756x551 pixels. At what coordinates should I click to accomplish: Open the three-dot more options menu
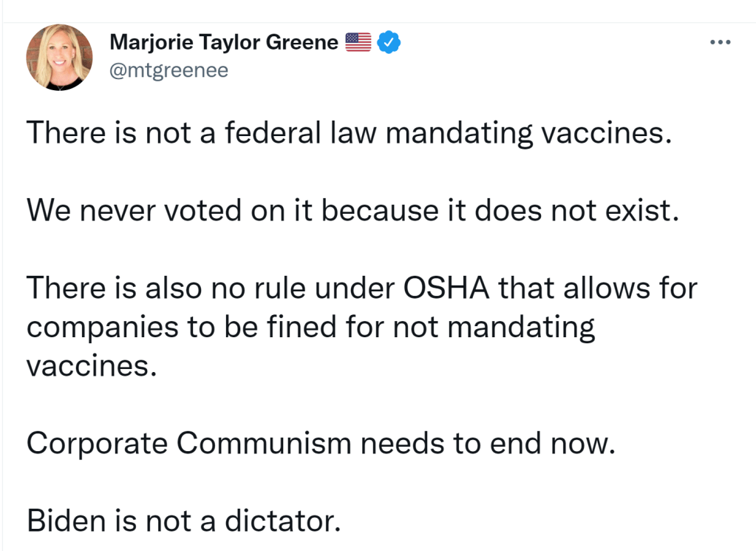click(719, 42)
